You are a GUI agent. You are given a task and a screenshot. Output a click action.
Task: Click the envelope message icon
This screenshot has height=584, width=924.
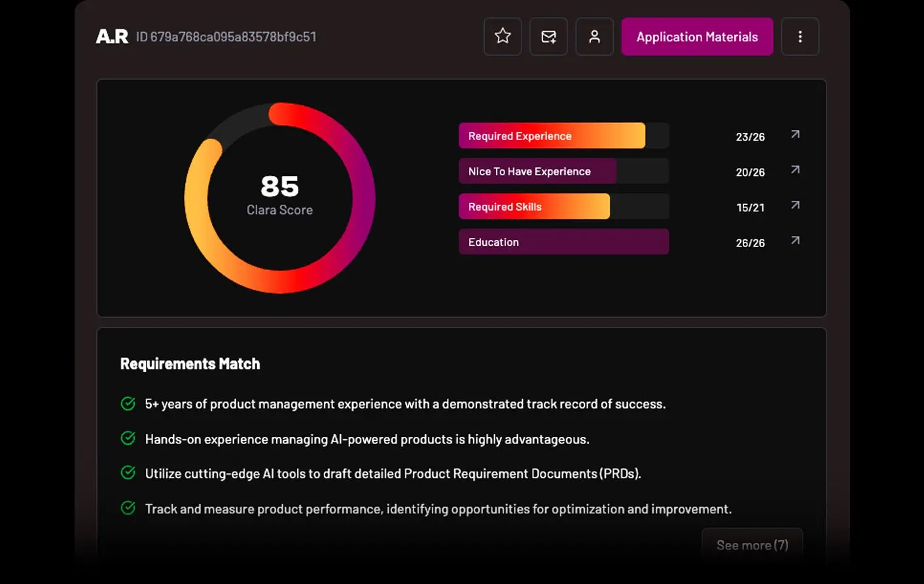(548, 37)
